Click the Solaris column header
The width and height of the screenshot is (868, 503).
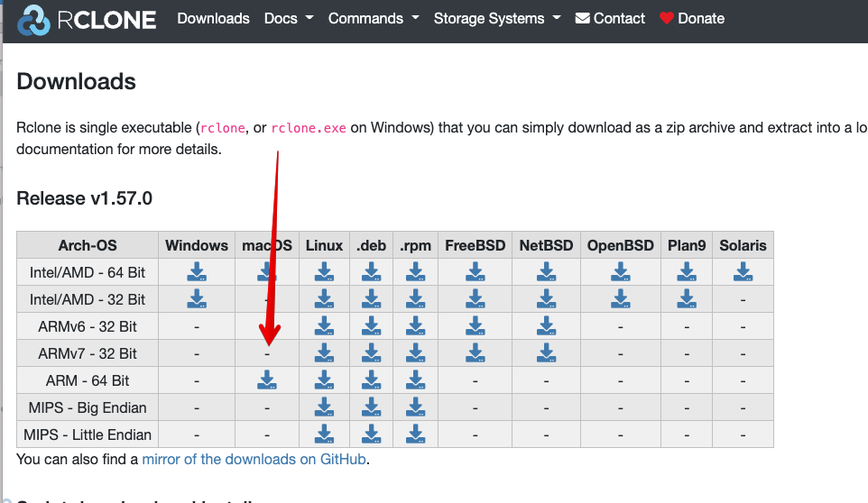point(743,245)
